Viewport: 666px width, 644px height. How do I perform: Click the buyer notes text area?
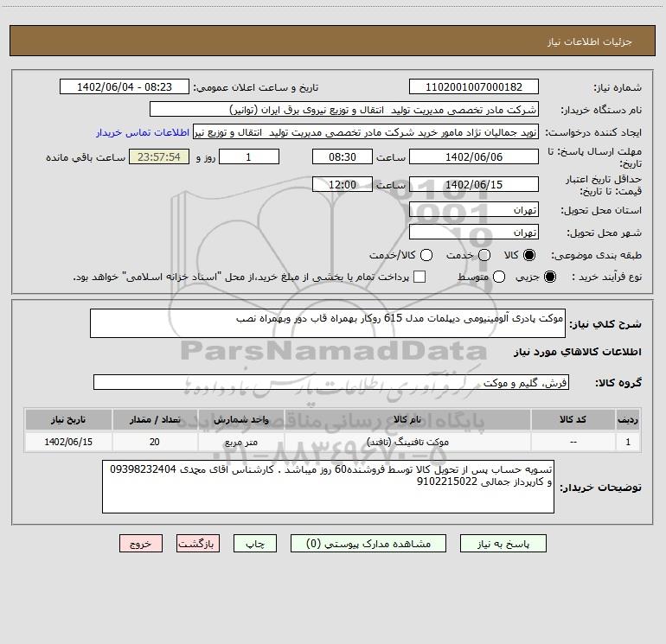tap(328, 487)
